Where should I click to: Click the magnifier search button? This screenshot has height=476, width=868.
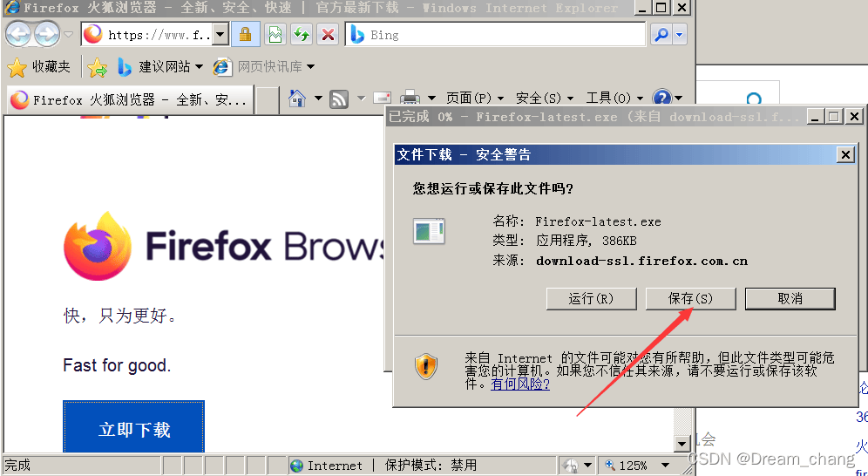point(661,35)
